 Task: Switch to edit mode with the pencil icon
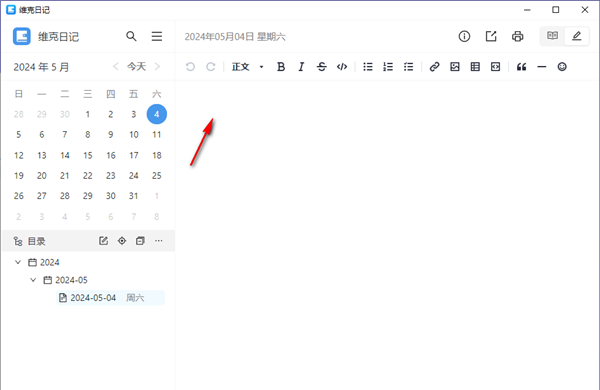click(576, 36)
